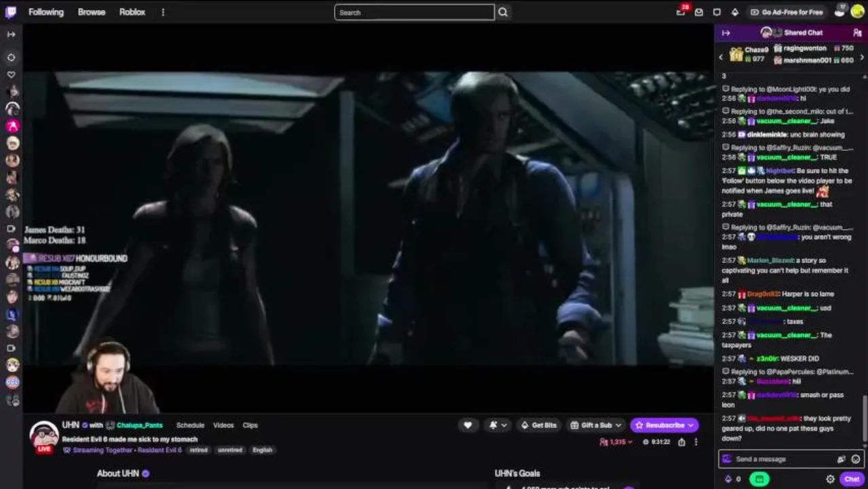Click x3n0ir username saying WESKER DID
The height and width of the screenshot is (489, 868).
[x=767, y=359]
